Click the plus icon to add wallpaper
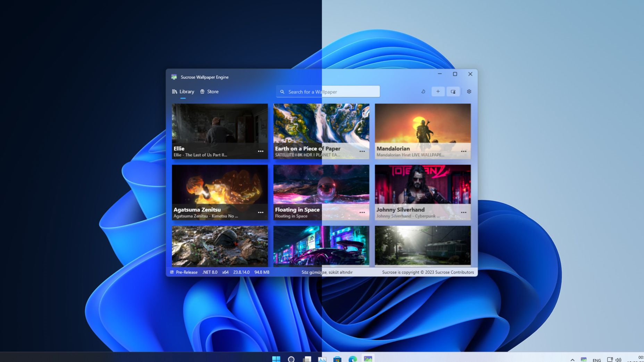The height and width of the screenshot is (362, 644). [x=438, y=92]
